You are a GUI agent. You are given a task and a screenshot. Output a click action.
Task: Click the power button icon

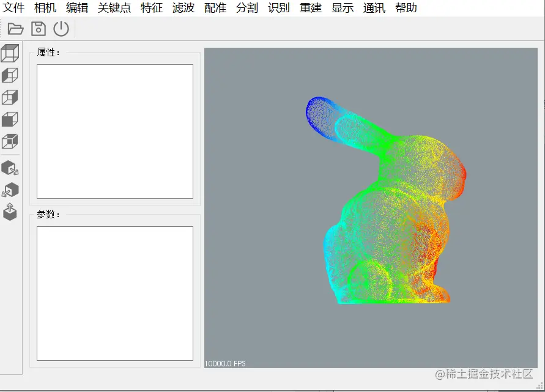point(61,29)
